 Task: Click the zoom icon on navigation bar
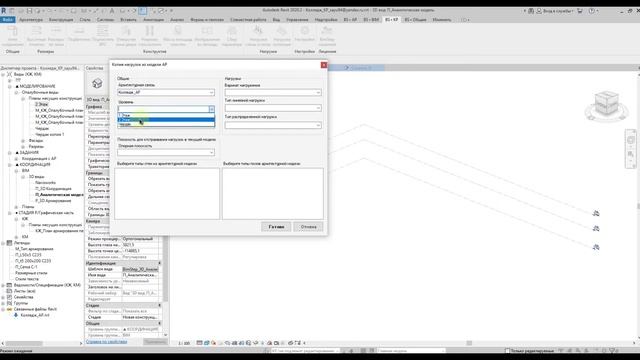pyautogui.click(x=631, y=154)
